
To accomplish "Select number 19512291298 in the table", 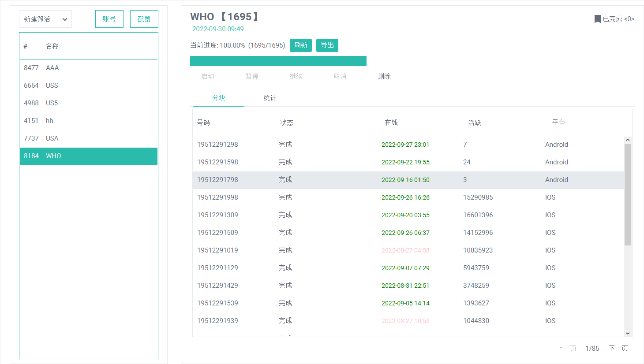I will point(217,145).
